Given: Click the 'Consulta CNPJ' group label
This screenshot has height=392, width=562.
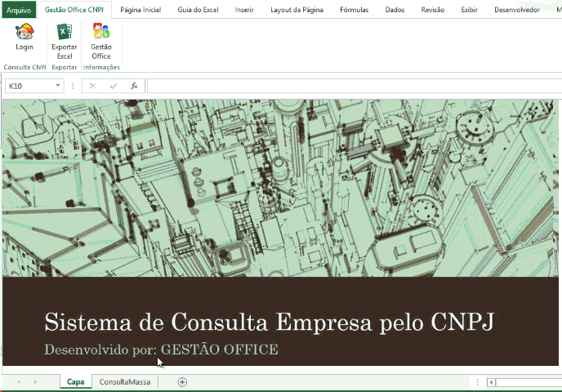Looking at the screenshot, I should click(x=25, y=67).
